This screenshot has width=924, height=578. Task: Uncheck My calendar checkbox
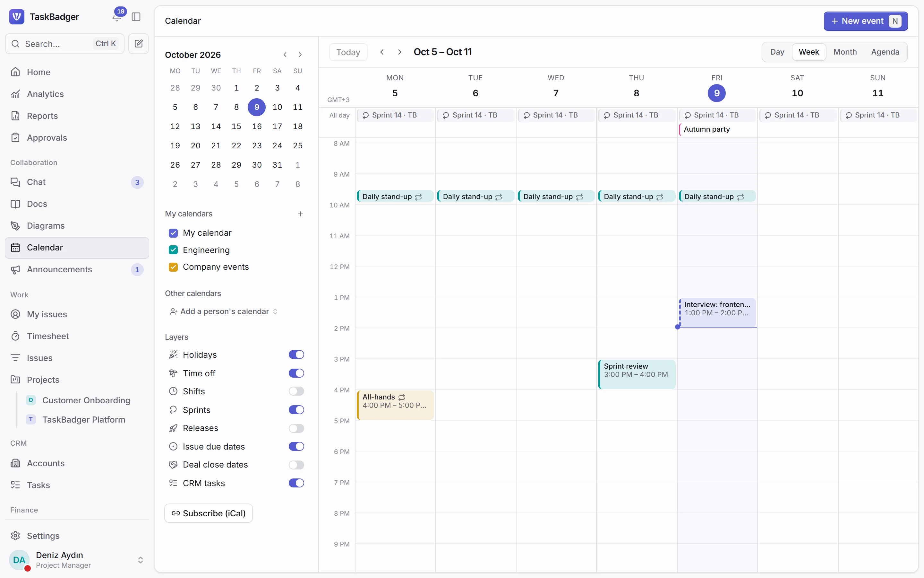click(x=173, y=233)
